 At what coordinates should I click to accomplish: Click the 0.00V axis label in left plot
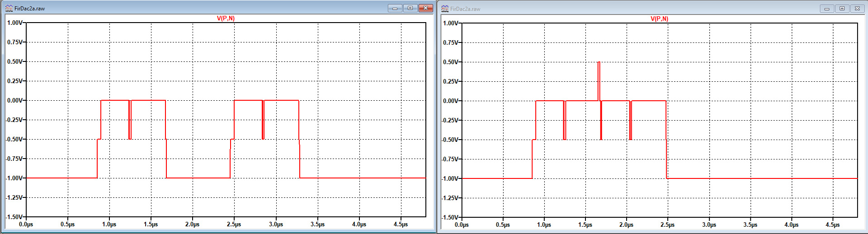coord(14,100)
